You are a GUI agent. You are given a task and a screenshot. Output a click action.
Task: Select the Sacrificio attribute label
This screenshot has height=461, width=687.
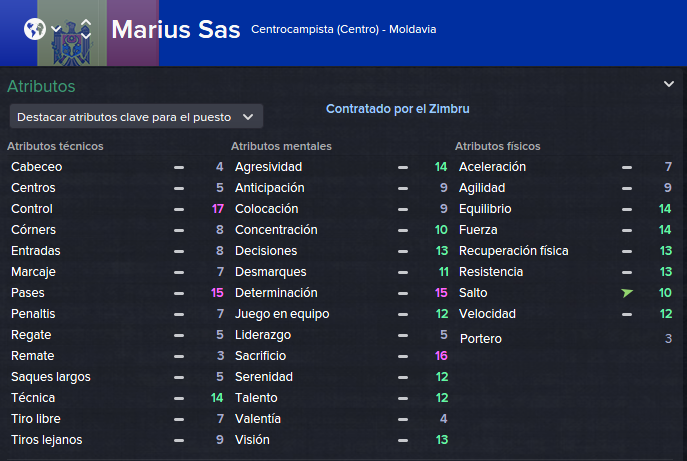[260, 356]
